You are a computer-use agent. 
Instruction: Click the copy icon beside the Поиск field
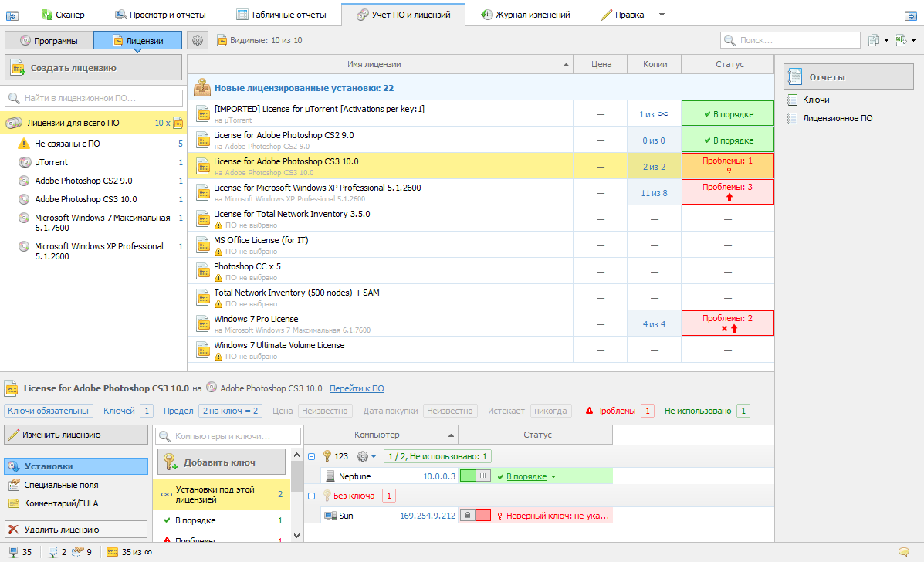tap(873, 40)
